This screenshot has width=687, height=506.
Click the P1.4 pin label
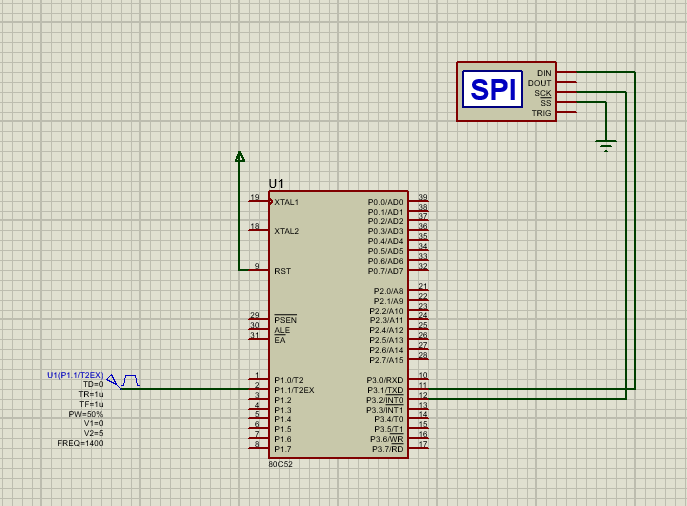(283, 419)
